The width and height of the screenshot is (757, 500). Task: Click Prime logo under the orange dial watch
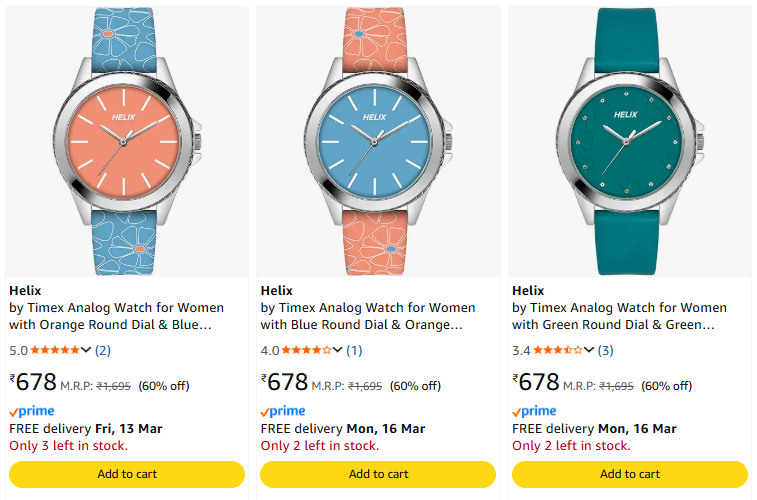[32, 411]
